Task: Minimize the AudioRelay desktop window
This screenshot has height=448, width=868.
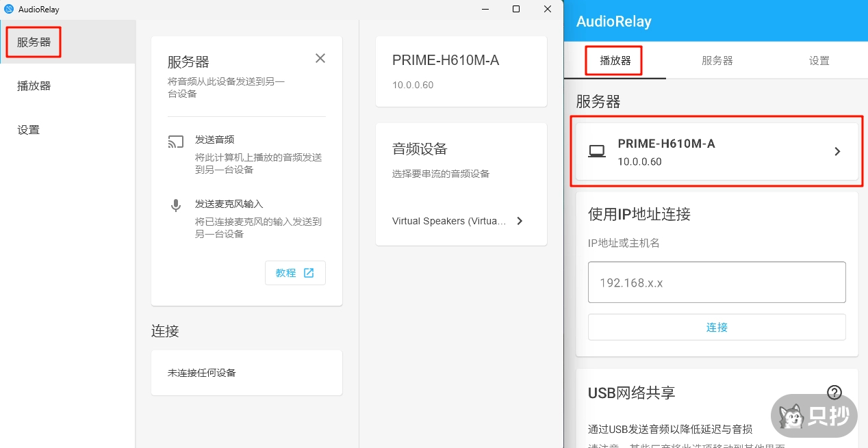Action: pyautogui.click(x=485, y=9)
